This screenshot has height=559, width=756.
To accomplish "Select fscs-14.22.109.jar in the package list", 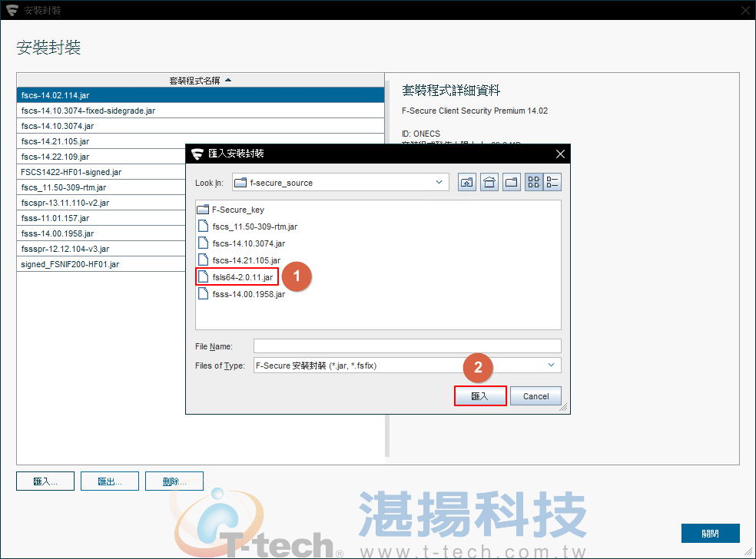I will tap(101, 157).
